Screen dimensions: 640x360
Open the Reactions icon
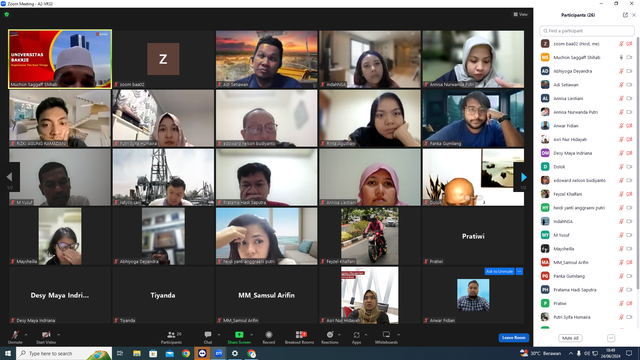click(330, 335)
